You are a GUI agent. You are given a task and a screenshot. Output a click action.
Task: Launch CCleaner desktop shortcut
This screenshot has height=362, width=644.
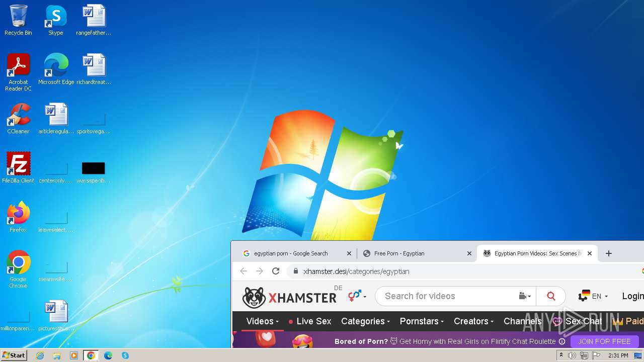(18, 119)
